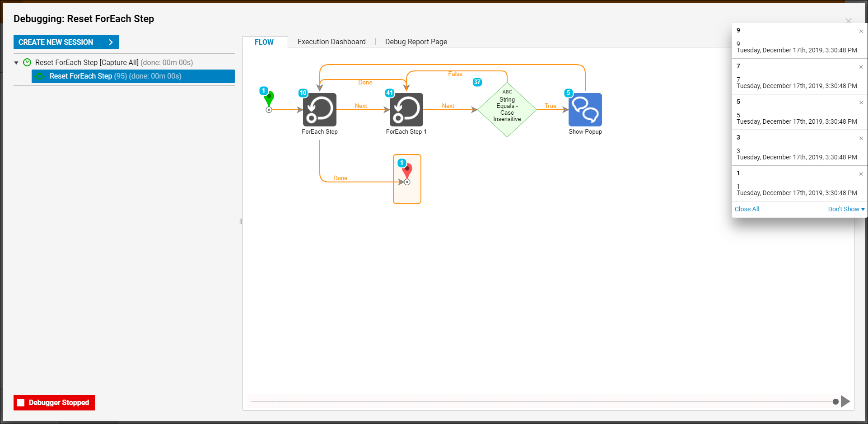
Task: Click the Debugging: Reset ForEach Step title
Action: pos(84,19)
